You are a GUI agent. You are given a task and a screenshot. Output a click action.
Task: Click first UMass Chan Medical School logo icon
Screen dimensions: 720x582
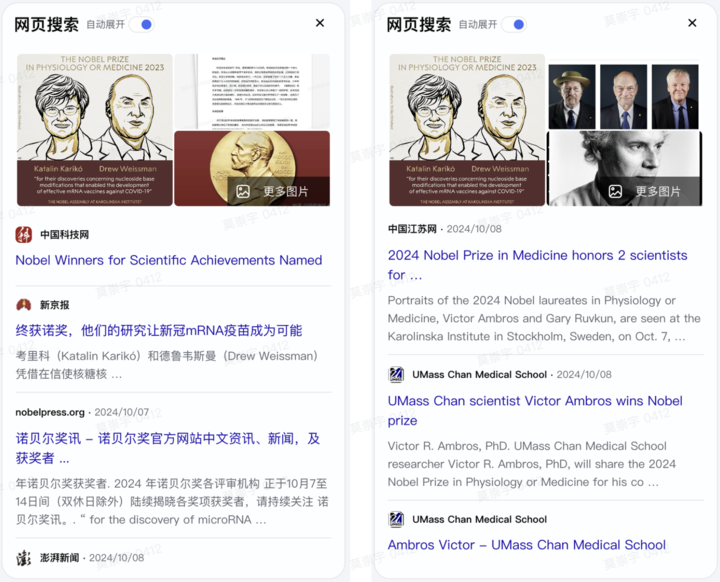(396, 374)
